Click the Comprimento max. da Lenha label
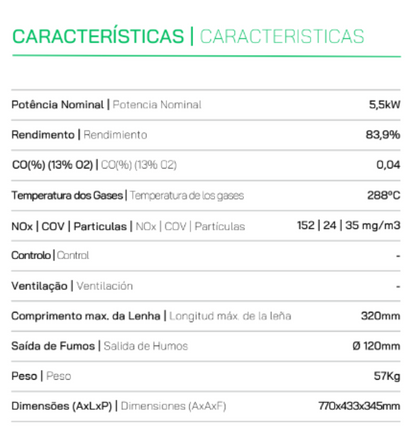Screen dimensions: 416x431 (86, 316)
